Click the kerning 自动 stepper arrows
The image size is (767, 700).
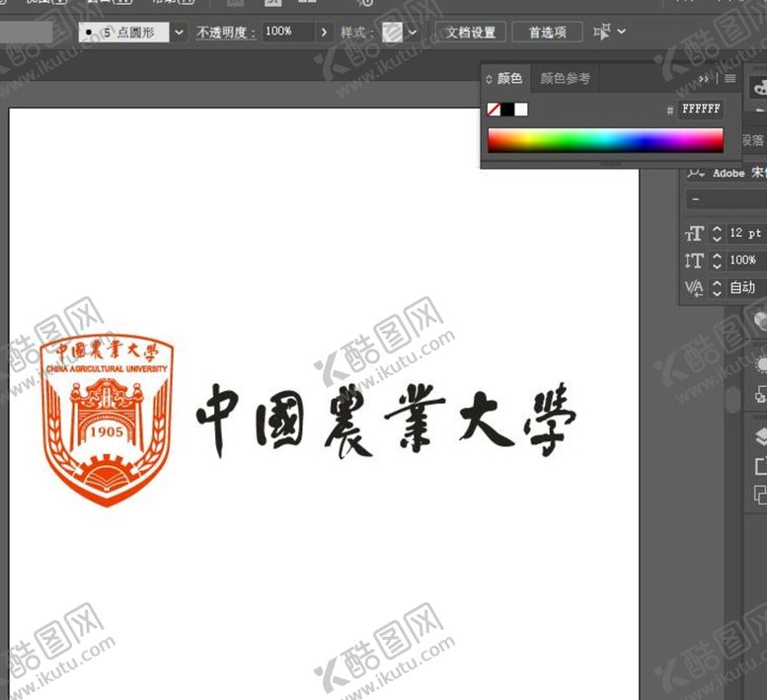point(718,288)
